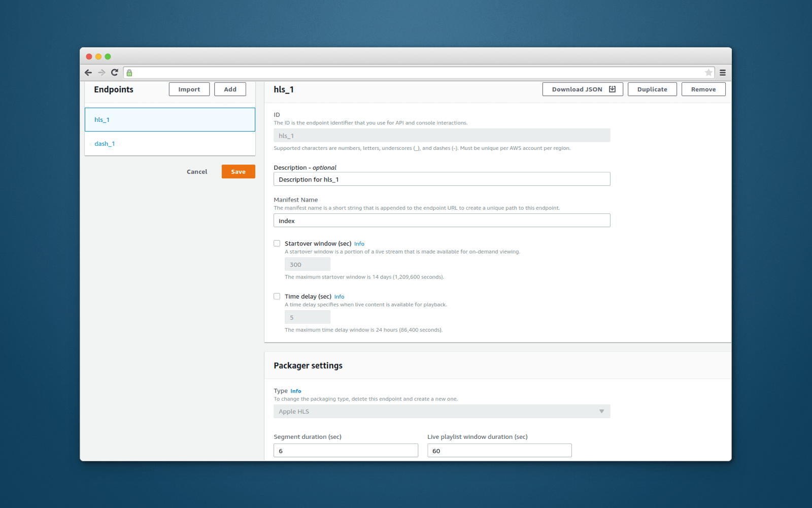Edit the Manifest Name field

(x=442, y=220)
